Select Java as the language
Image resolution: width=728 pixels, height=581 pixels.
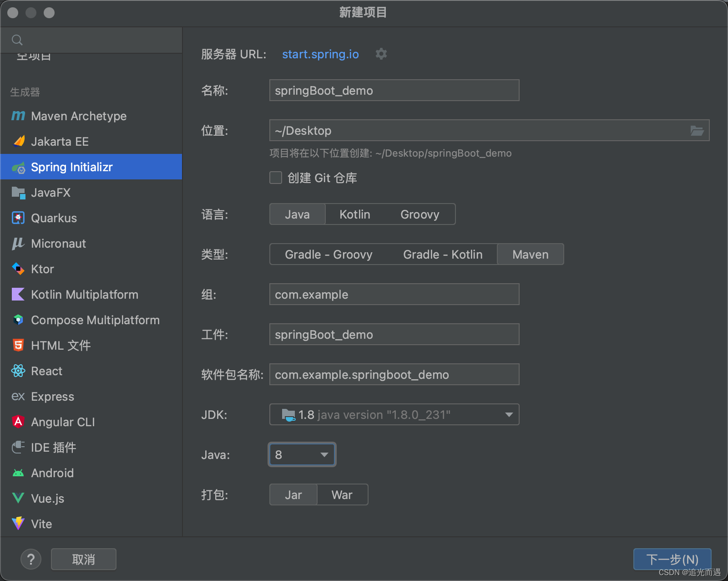(x=298, y=214)
